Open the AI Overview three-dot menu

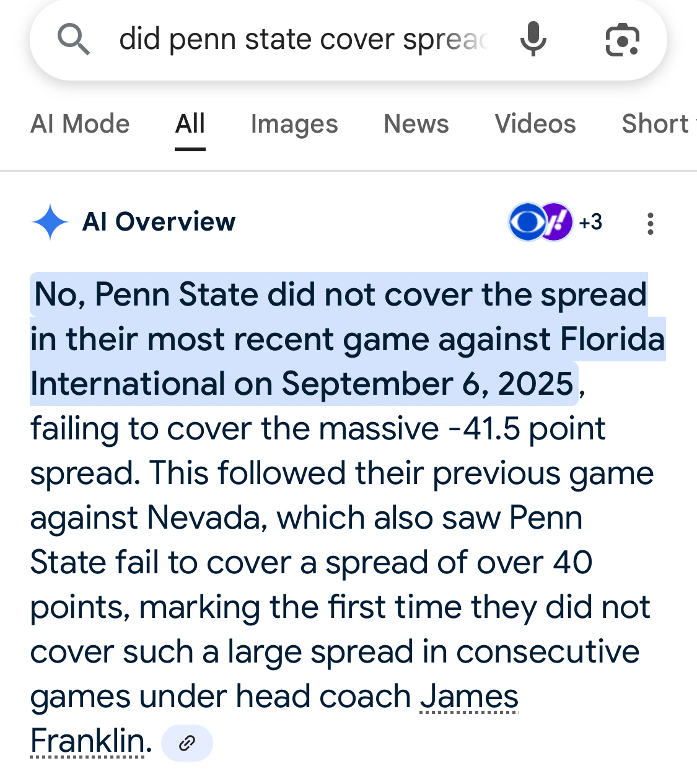pos(650,223)
